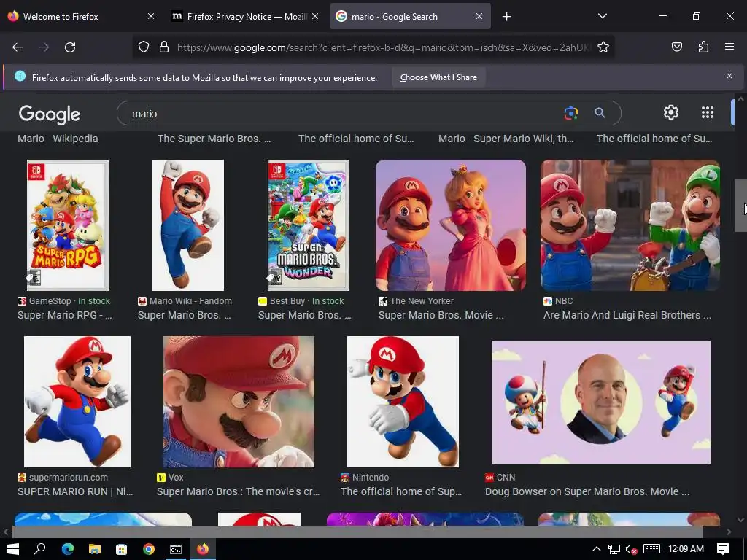Launch Microsoft Edge from the taskbar
Image resolution: width=747 pixels, height=560 pixels.
pos(68,549)
